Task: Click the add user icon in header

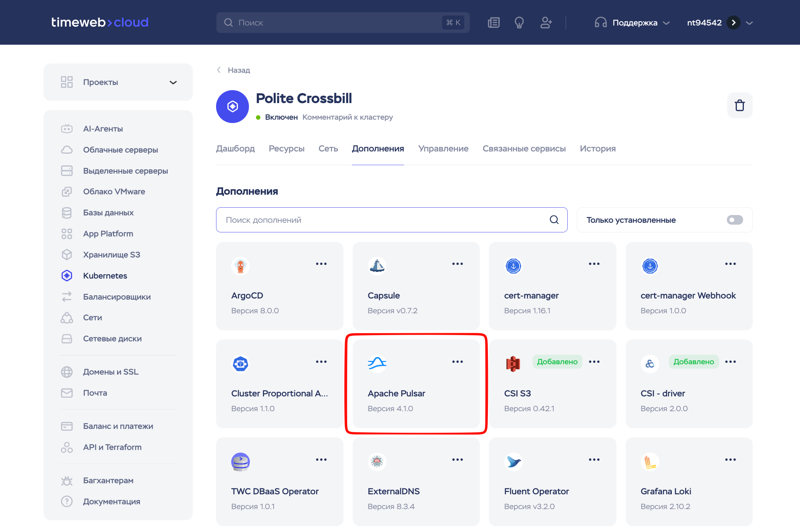Action: click(x=546, y=23)
